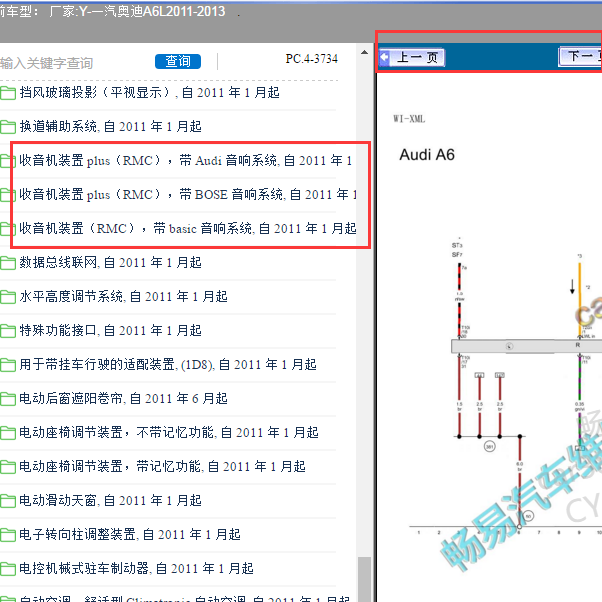Click the PC.4-3734 code label

click(x=311, y=59)
